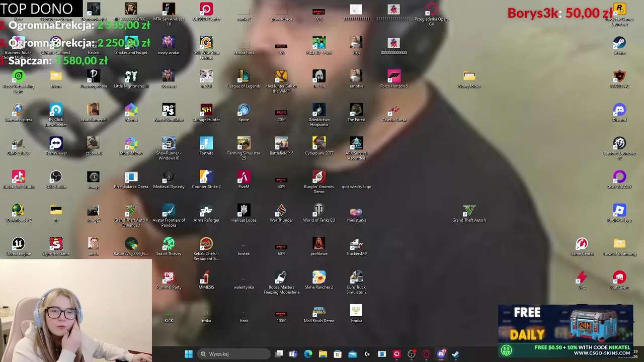The height and width of the screenshot is (362, 644).
Task: Open Sea of Thieves shortcut
Action: point(169,247)
